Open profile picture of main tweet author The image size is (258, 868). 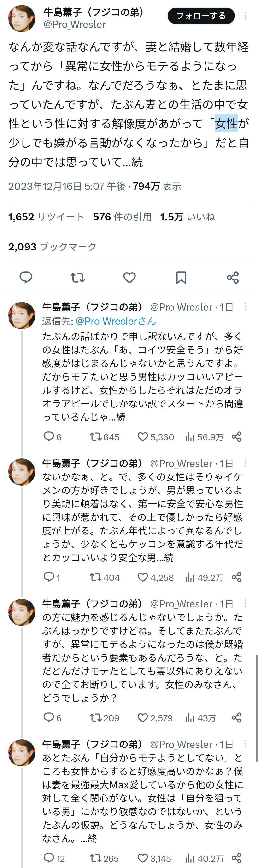click(x=22, y=18)
